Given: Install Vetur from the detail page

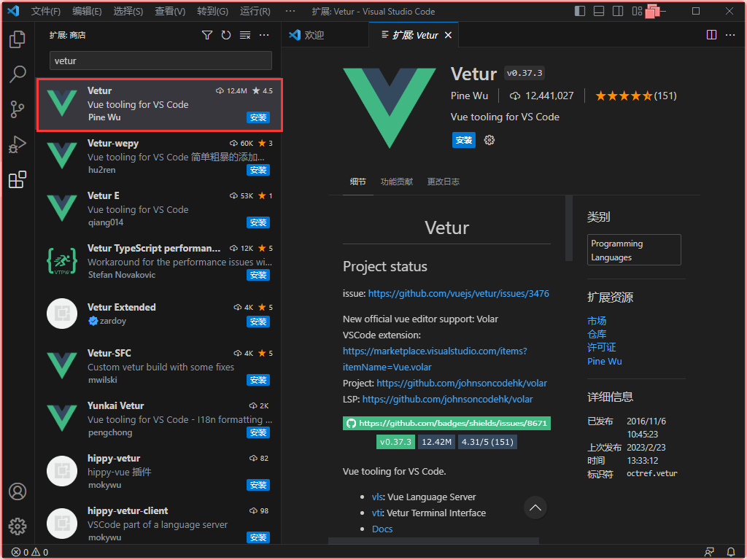Looking at the screenshot, I should (x=463, y=140).
